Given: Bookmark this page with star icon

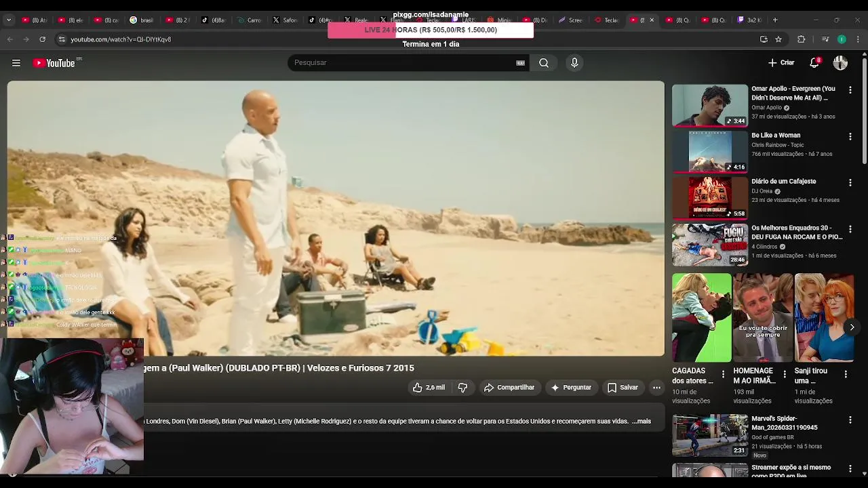Looking at the screenshot, I should (x=778, y=39).
